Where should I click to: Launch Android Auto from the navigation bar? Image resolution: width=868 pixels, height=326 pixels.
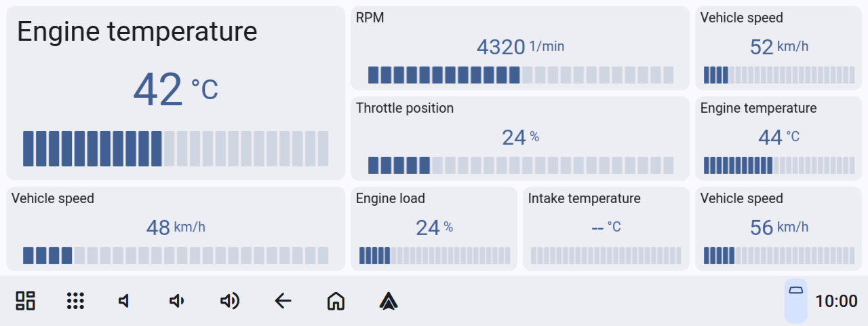[389, 301]
